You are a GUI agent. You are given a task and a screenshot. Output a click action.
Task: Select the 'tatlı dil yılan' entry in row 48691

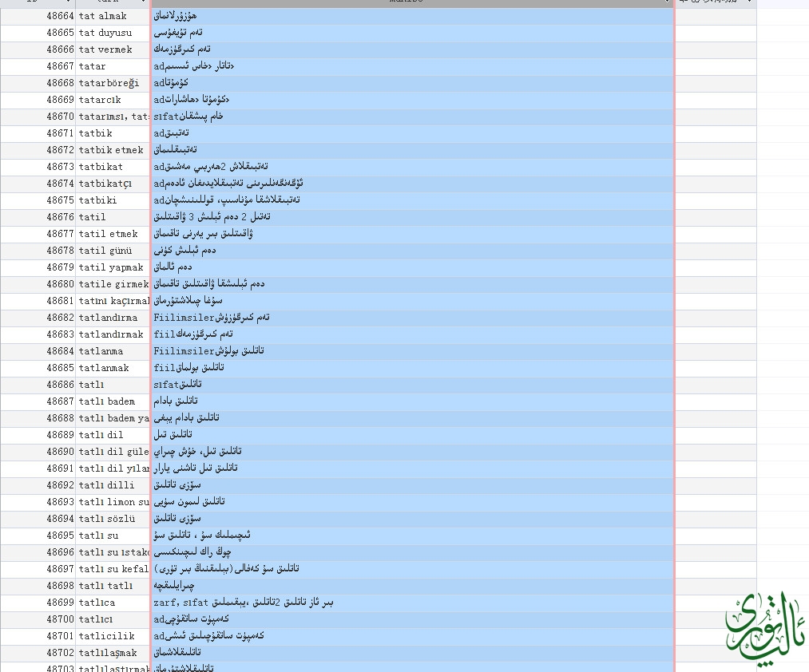click(113, 468)
